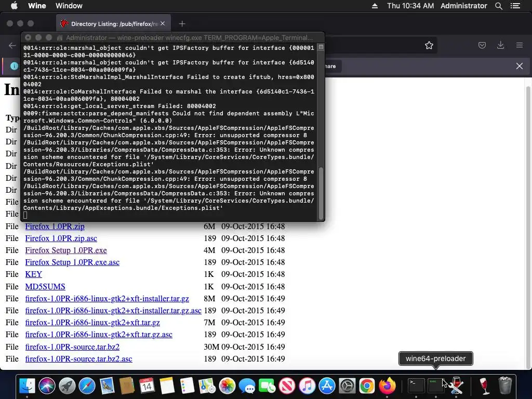Open firefox-1.0PR-i686-linux-gtk2+xft.tar.gz.asc link
This screenshot has width=532, height=399.
point(99,335)
